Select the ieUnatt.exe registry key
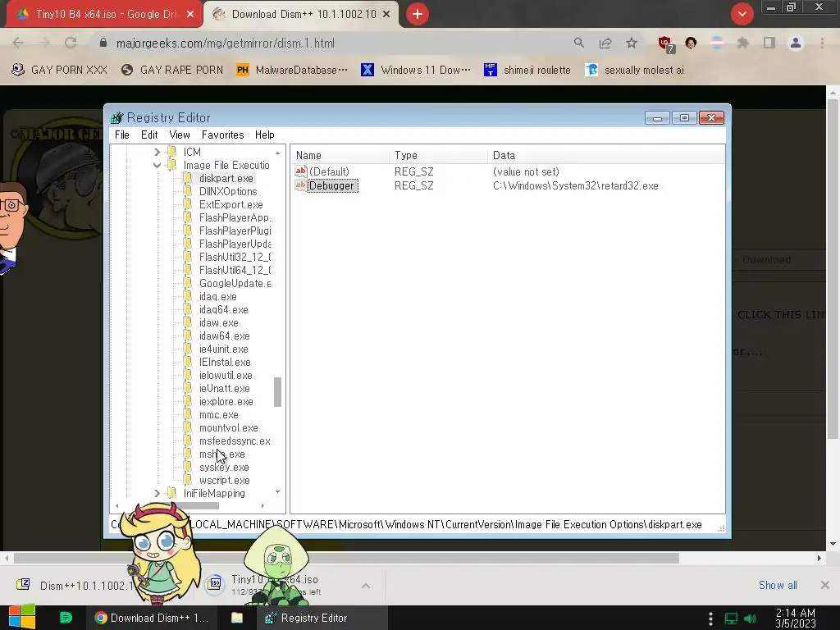Screen dimensions: 840x630 tap(224, 388)
